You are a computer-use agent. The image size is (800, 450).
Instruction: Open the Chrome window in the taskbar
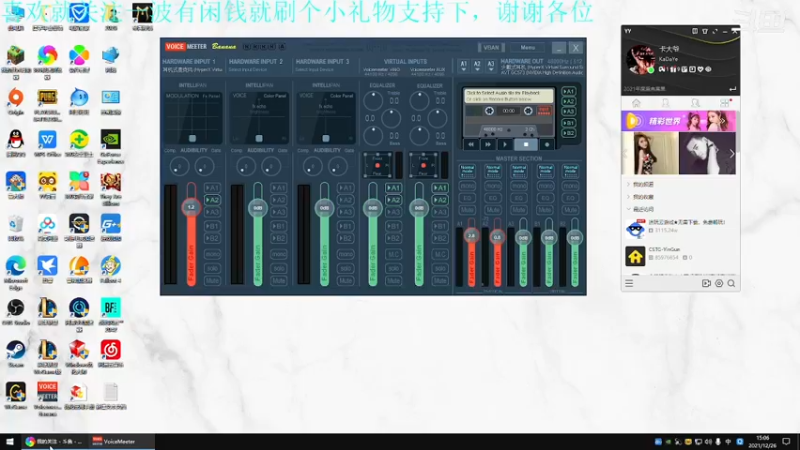point(55,442)
